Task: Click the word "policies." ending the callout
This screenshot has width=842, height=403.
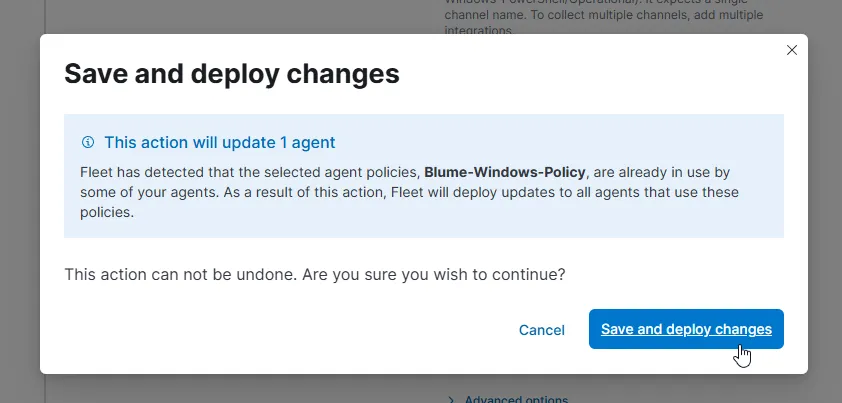Action: pyautogui.click(x=106, y=212)
